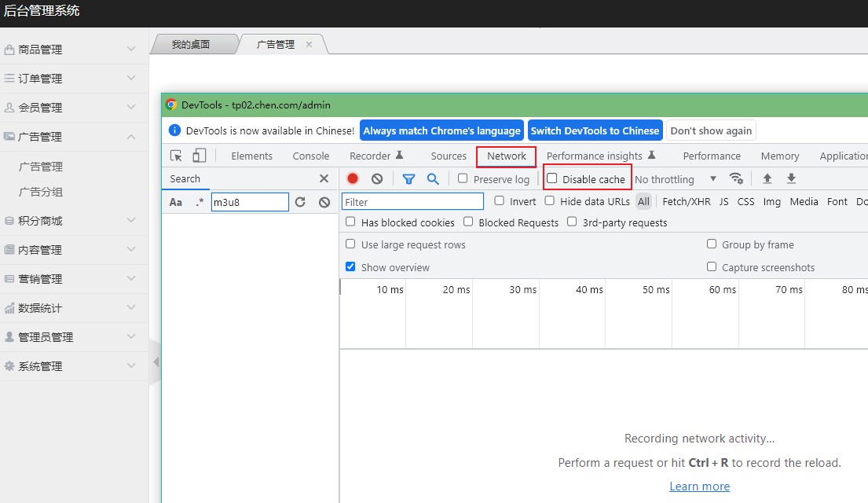Toggle the device toolbar icon
868x503 pixels.
[200, 156]
